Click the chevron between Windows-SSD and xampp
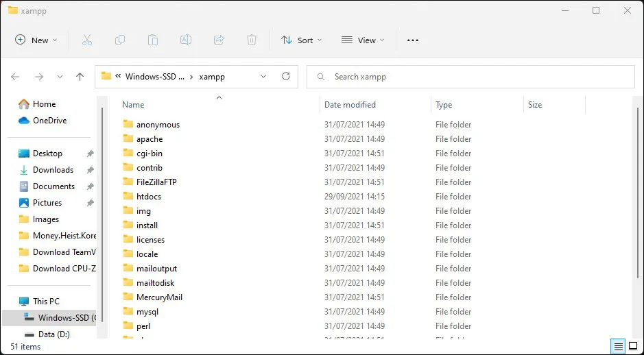Screen dimensions: 644x355 (191, 77)
